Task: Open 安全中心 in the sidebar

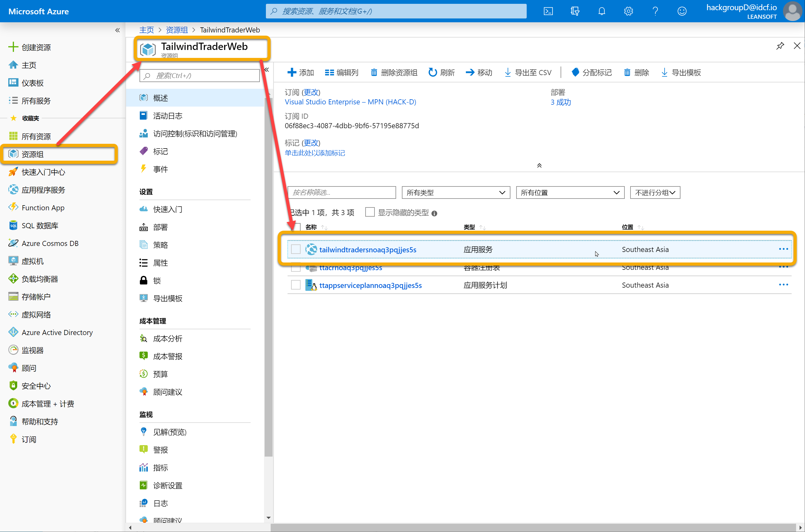Action: (x=30, y=386)
